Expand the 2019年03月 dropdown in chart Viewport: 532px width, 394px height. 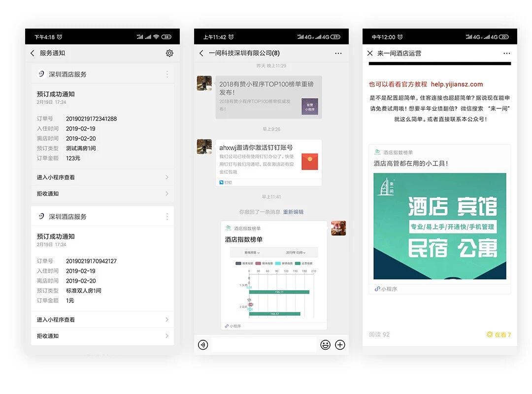296,253
